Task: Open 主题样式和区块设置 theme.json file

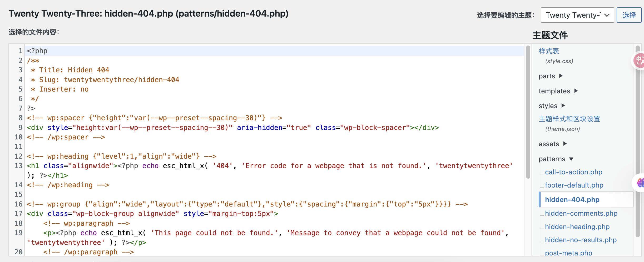Action: point(569,119)
